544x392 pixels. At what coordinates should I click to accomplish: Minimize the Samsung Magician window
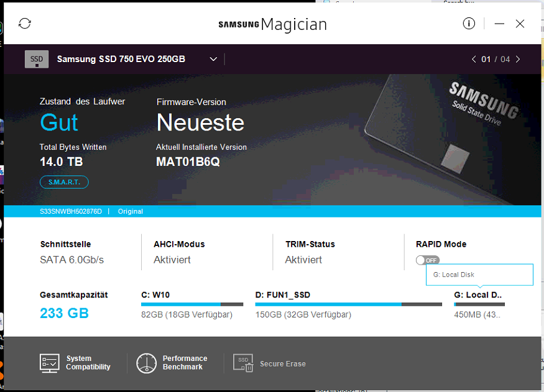[x=499, y=24]
